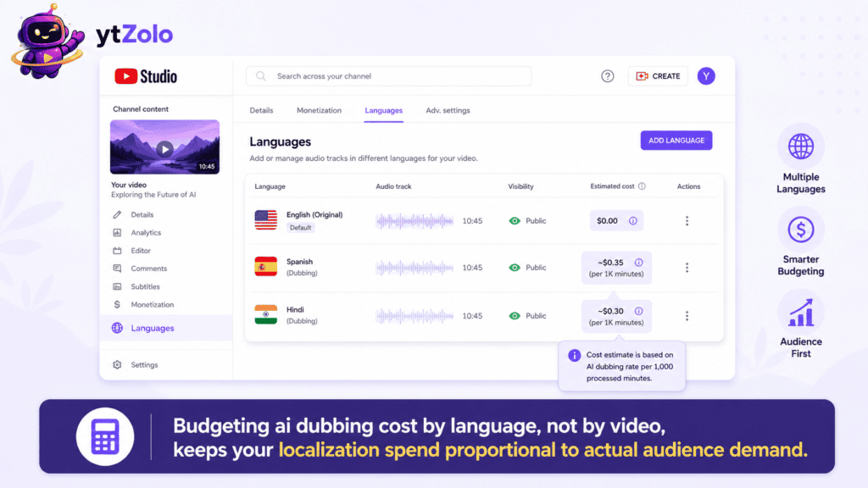Click the search magnifier icon
Screen dimensions: 868x488
pyautogui.click(x=261, y=76)
